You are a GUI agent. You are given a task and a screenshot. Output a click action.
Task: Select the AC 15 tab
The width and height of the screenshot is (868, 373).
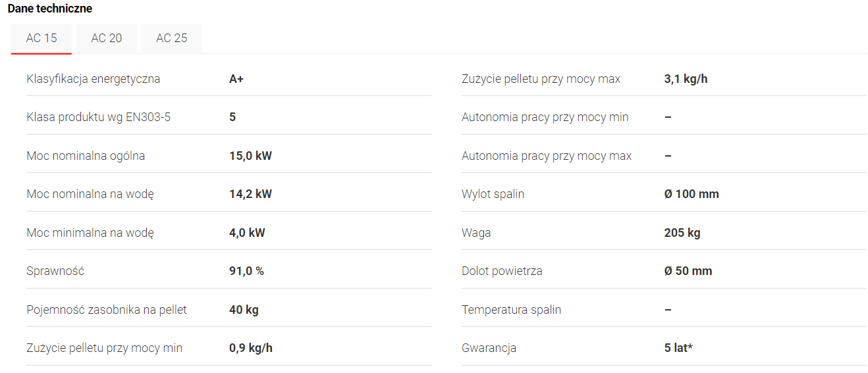pyautogui.click(x=41, y=38)
